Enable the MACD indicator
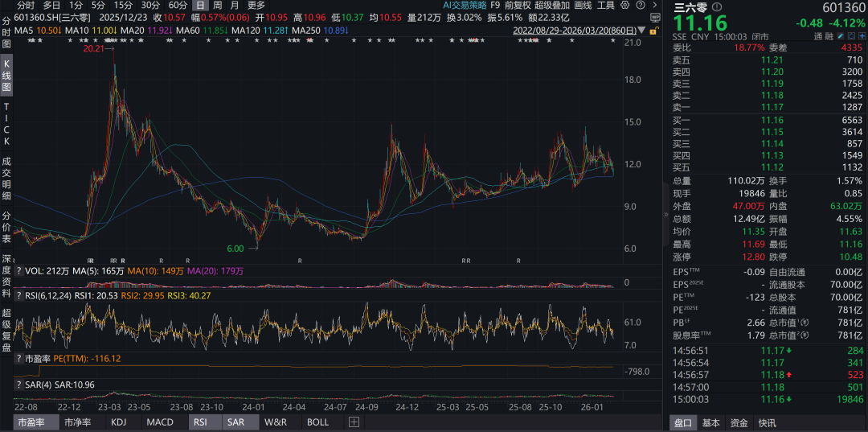 [x=160, y=422]
